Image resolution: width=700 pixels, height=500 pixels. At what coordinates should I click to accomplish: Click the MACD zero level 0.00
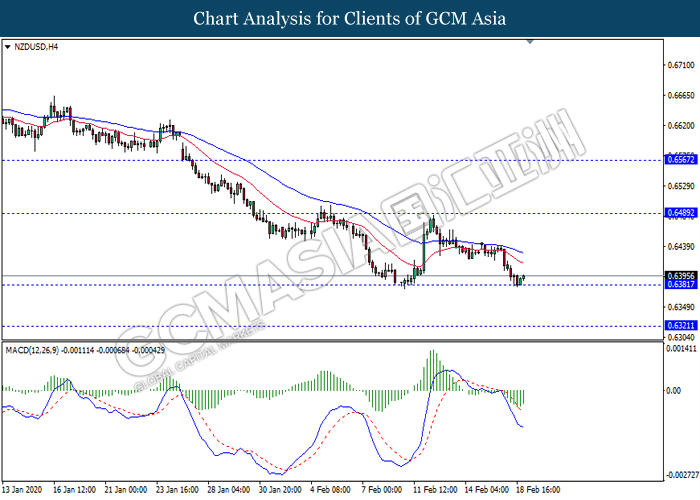[673, 391]
